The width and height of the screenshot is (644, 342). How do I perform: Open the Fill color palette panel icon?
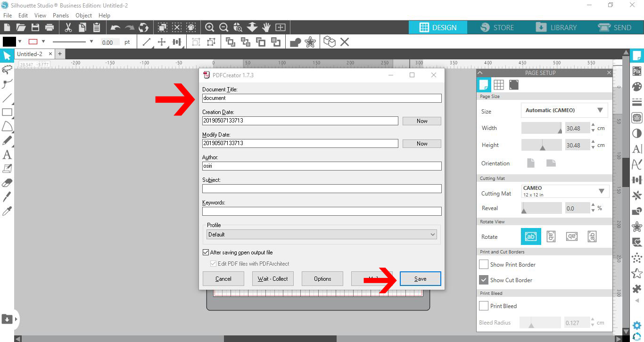637,87
